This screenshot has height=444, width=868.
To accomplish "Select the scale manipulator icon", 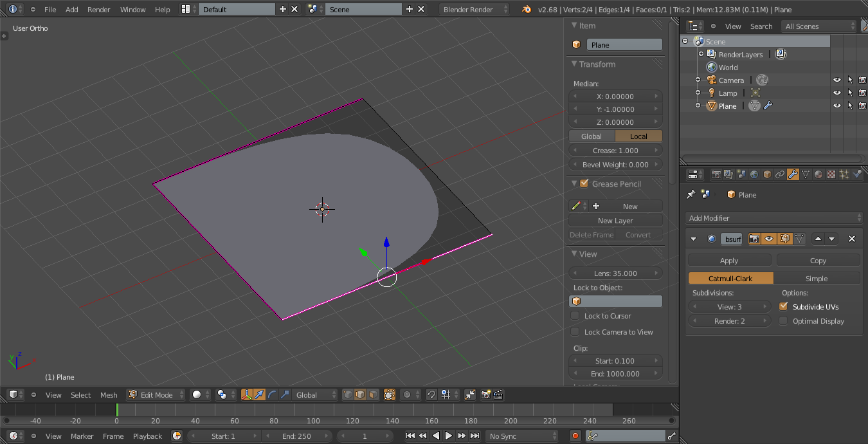I will (284, 394).
